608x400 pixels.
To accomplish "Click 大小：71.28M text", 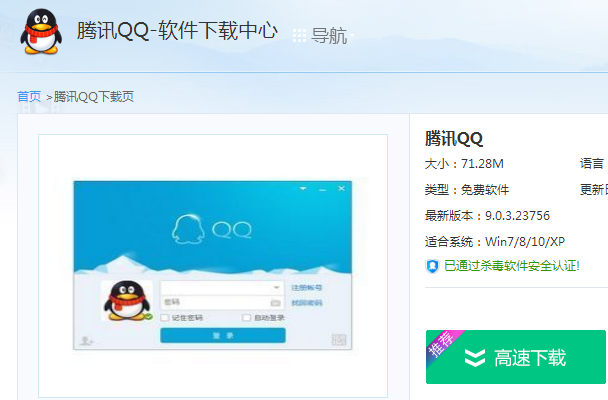I will coord(464,164).
